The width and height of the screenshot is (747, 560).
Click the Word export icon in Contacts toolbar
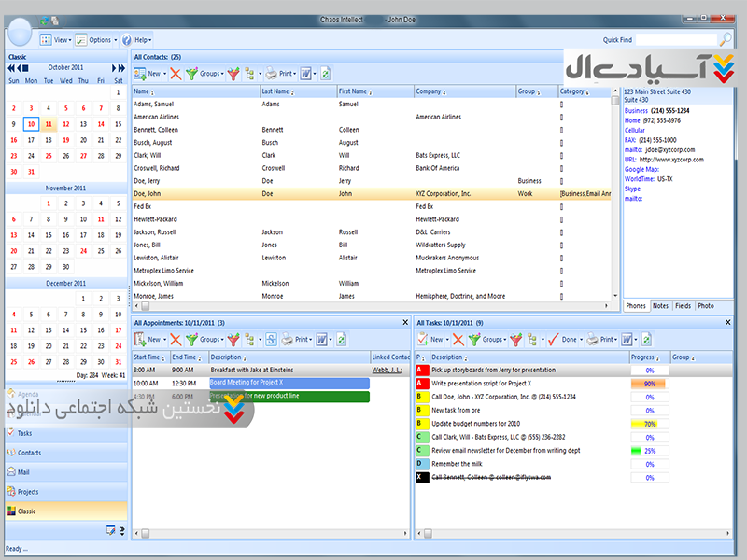point(306,73)
